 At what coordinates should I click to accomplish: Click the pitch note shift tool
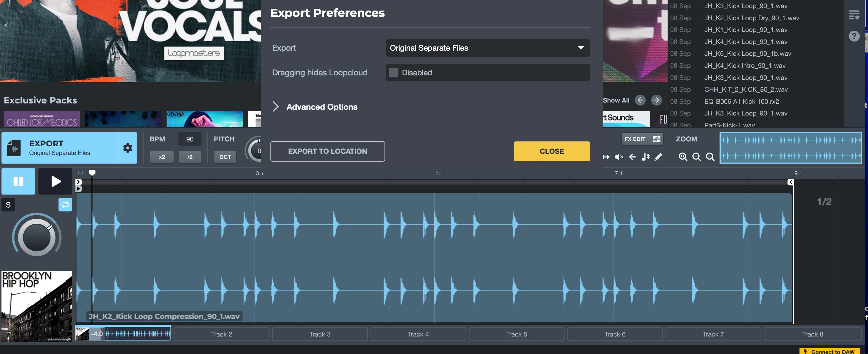click(645, 157)
